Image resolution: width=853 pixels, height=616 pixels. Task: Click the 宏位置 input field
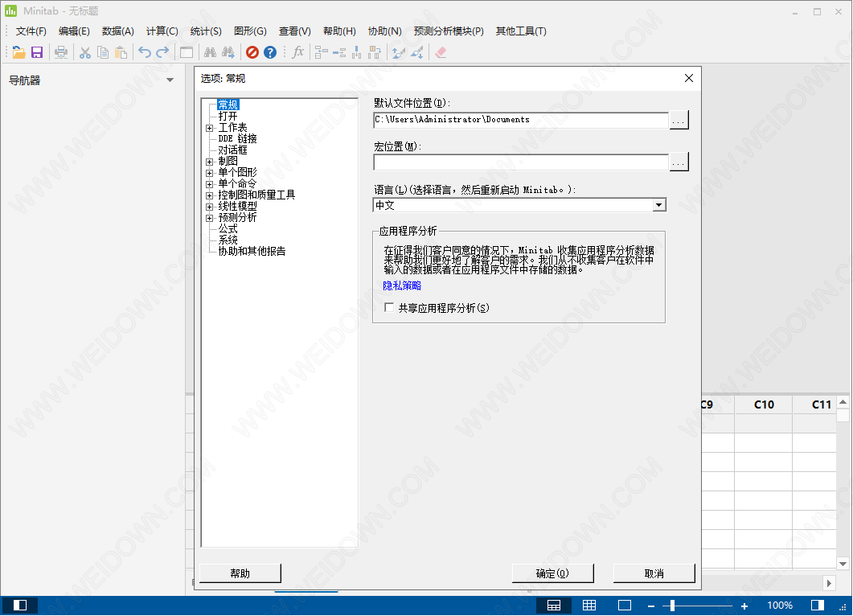pos(521,162)
